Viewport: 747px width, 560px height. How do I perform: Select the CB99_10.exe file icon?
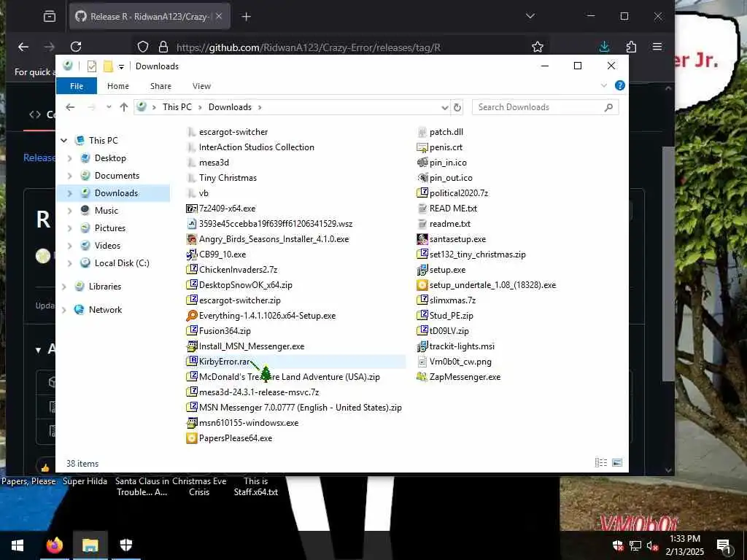192,254
